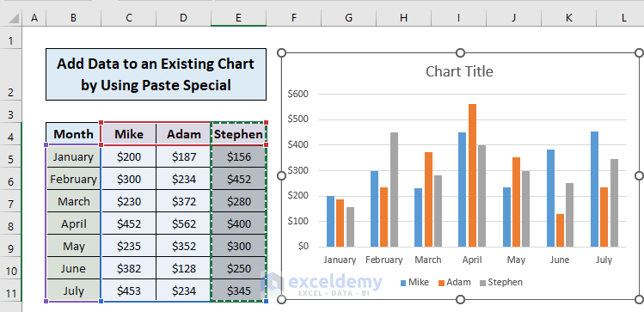
Task: Select the January cell in table
Action: click(74, 156)
